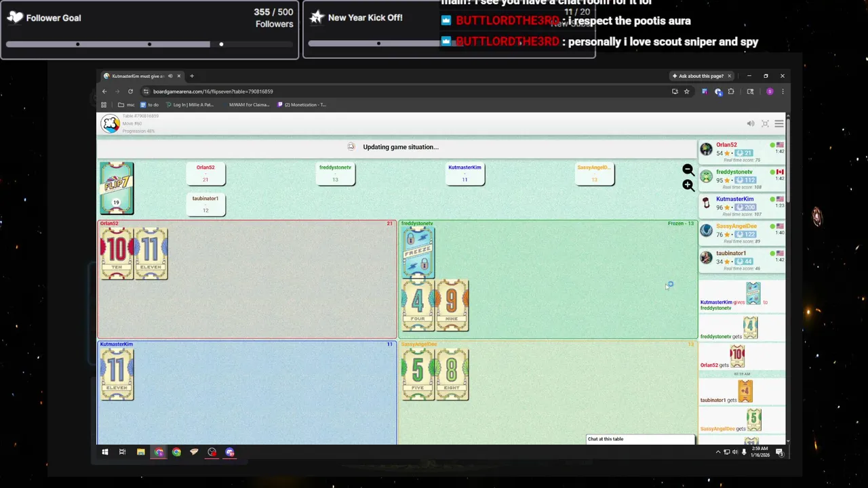Show hidden system tray icons
This screenshot has width=868, height=488.
[718, 452]
